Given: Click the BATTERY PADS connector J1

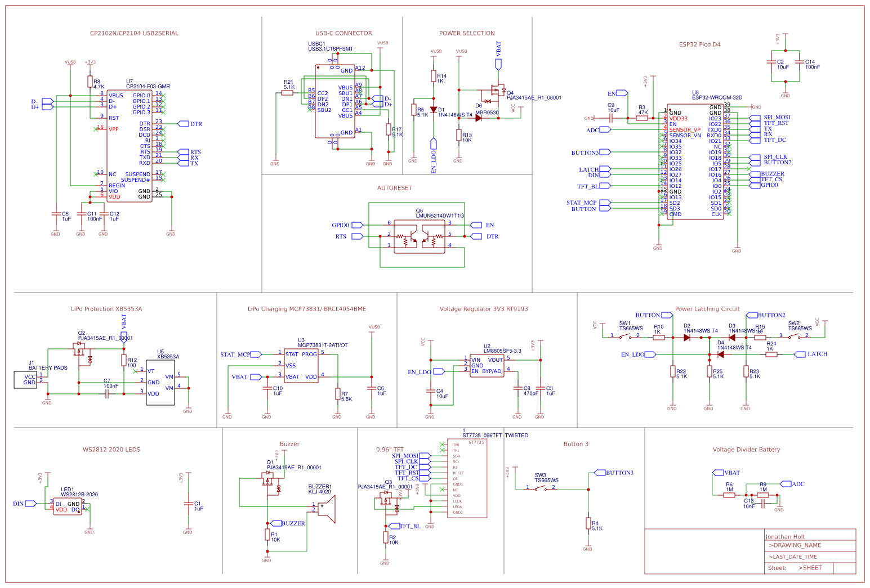Looking at the screenshot, I should coord(25,380).
